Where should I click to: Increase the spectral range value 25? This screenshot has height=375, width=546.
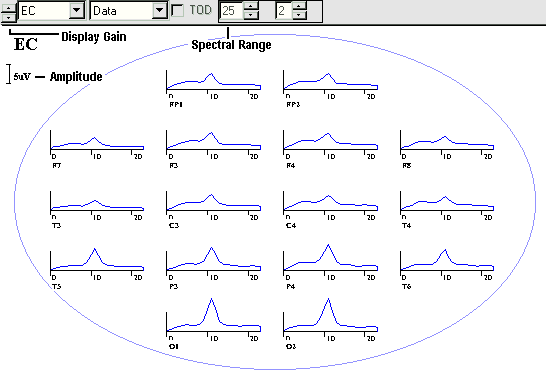coord(251,6)
